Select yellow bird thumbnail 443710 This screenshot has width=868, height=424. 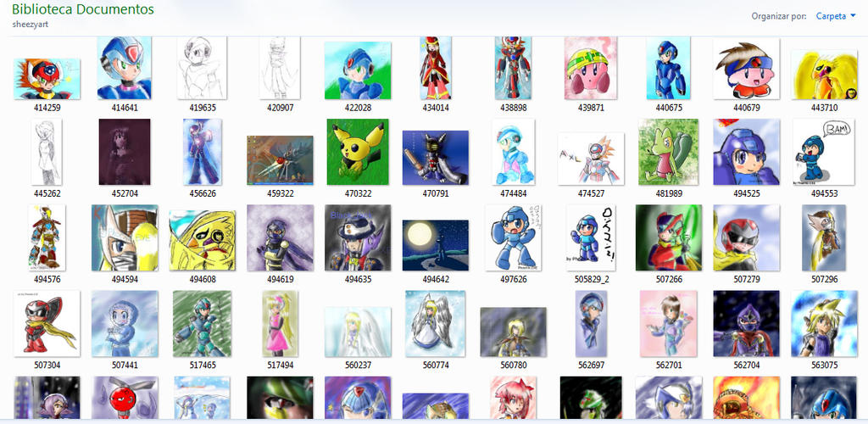click(x=824, y=75)
